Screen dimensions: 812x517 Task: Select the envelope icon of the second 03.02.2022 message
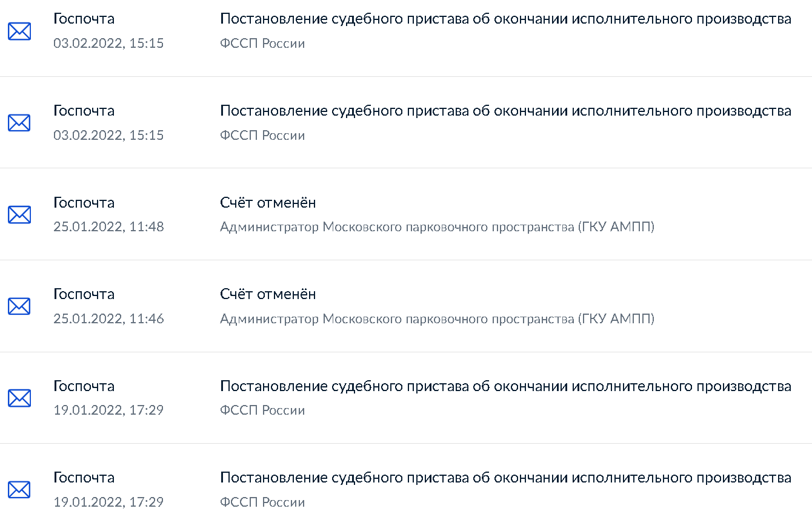19,123
